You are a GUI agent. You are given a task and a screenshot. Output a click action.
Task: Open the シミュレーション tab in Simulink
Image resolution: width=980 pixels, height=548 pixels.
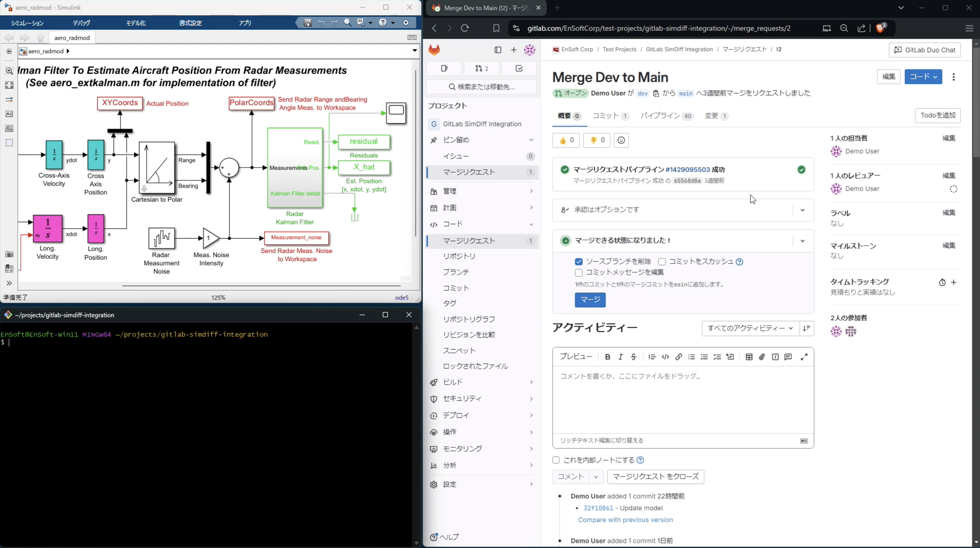[x=27, y=23]
